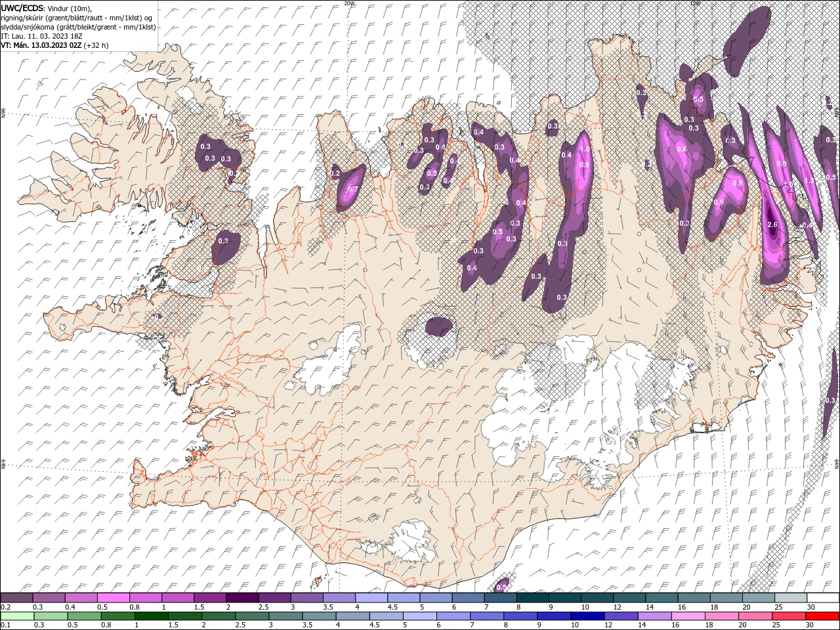Click the 2.6 precipitation value on the map
The width and height of the screenshot is (840, 630).
tap(772, 225)
